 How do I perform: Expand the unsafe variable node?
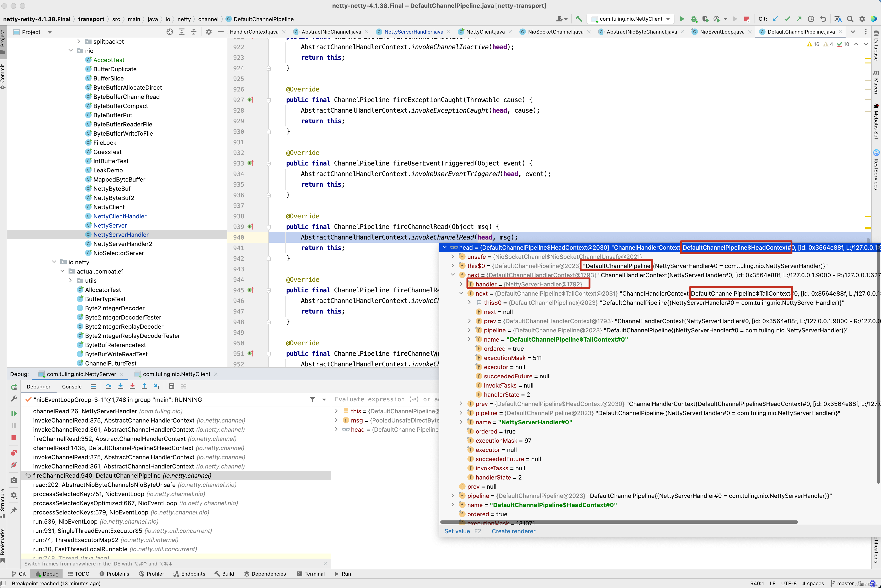[x=453, y=257]
